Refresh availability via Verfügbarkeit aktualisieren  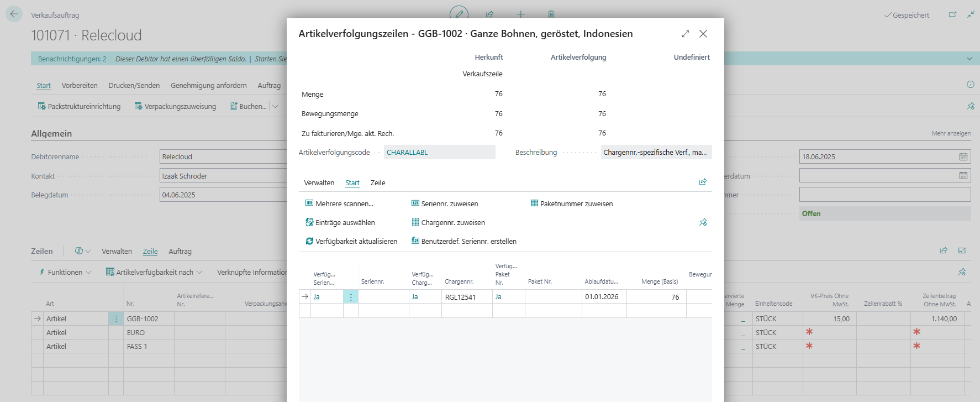[351, 241]
